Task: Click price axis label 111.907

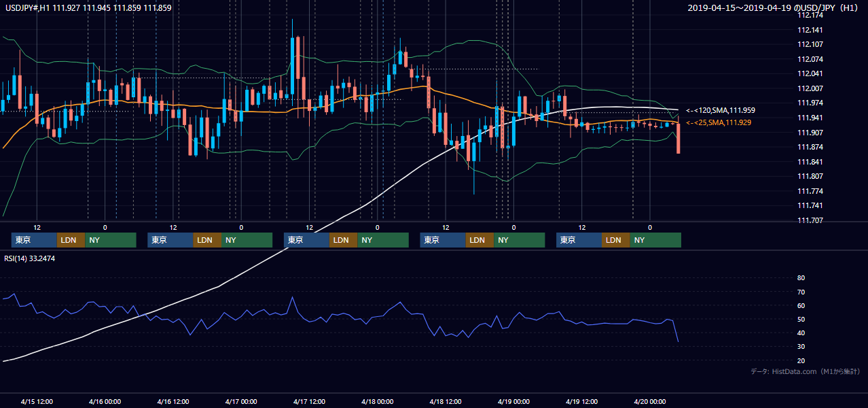Action: (x=810, y=133)
